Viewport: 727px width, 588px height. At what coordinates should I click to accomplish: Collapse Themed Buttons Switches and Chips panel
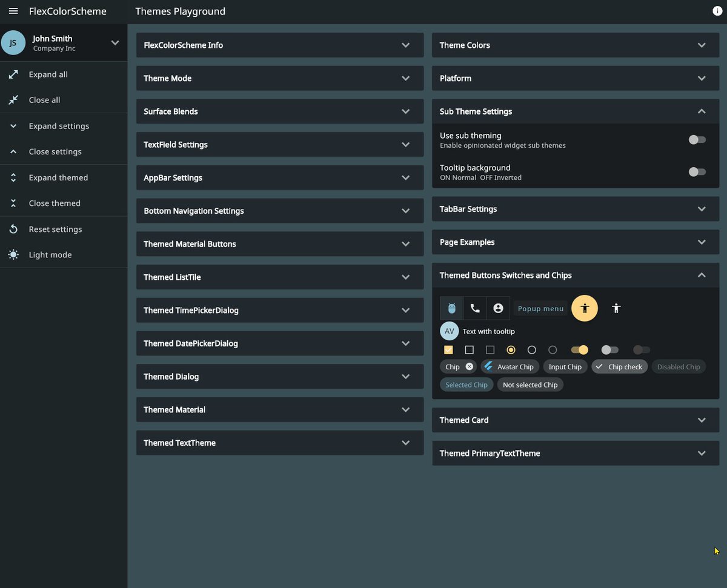click(576, 276)
